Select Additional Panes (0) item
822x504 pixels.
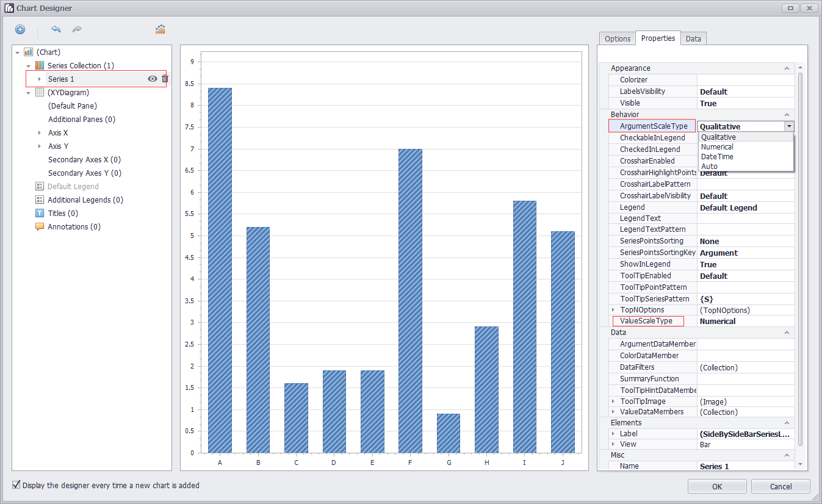tap(82, 119)
